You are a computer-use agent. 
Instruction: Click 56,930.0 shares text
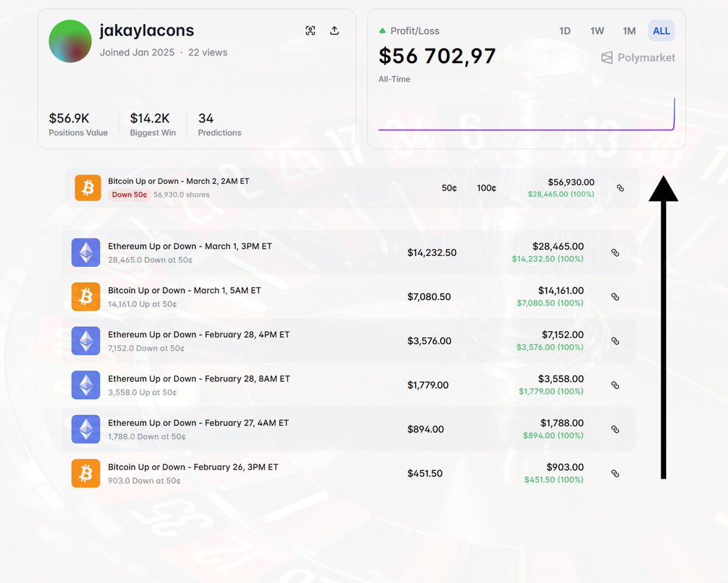click(181, 195)
